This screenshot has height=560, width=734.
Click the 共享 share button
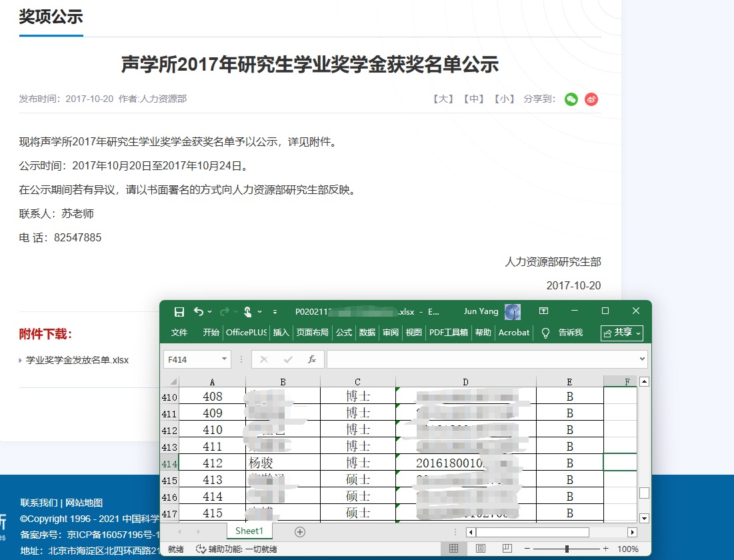(622, 333)
